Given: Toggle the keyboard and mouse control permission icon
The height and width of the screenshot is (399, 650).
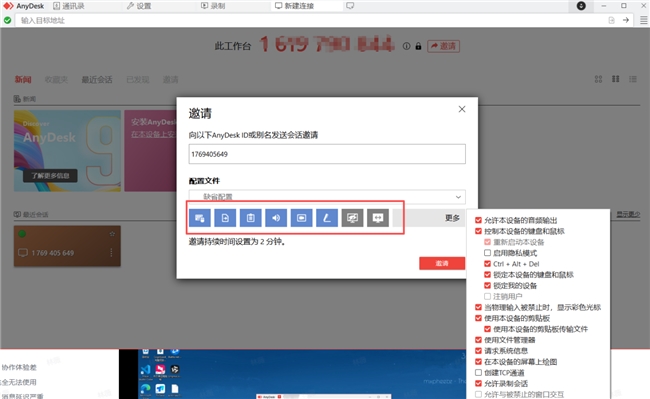Looking at the screenshot, I should (200, 218).
